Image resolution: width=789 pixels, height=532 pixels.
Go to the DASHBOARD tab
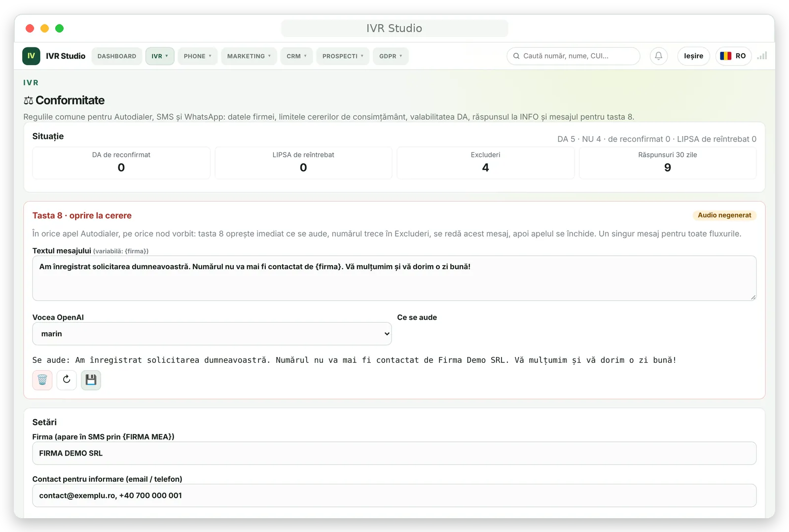117,56
